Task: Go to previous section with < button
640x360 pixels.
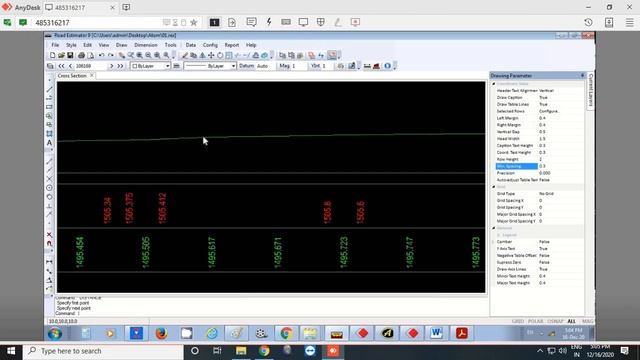Action: tap(70, 66)
